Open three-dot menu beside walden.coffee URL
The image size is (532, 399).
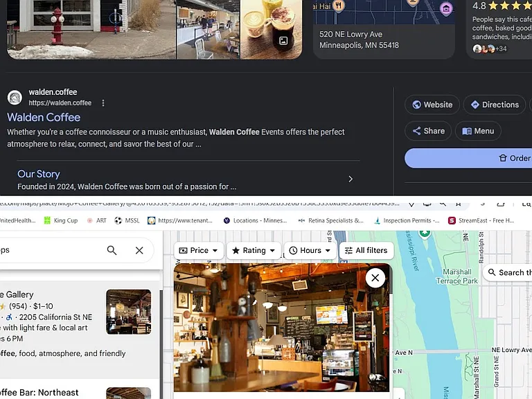click(x=103, y=103)
